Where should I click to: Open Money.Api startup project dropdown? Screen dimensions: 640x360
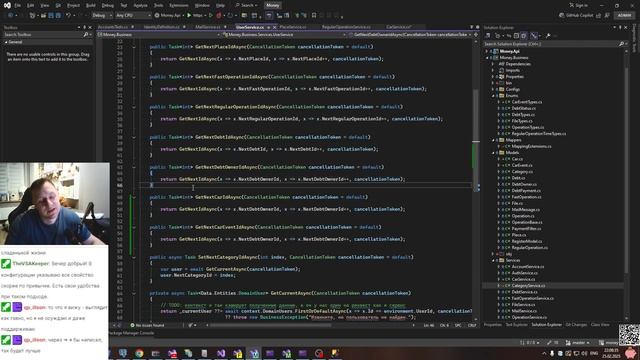pos(169,15)
